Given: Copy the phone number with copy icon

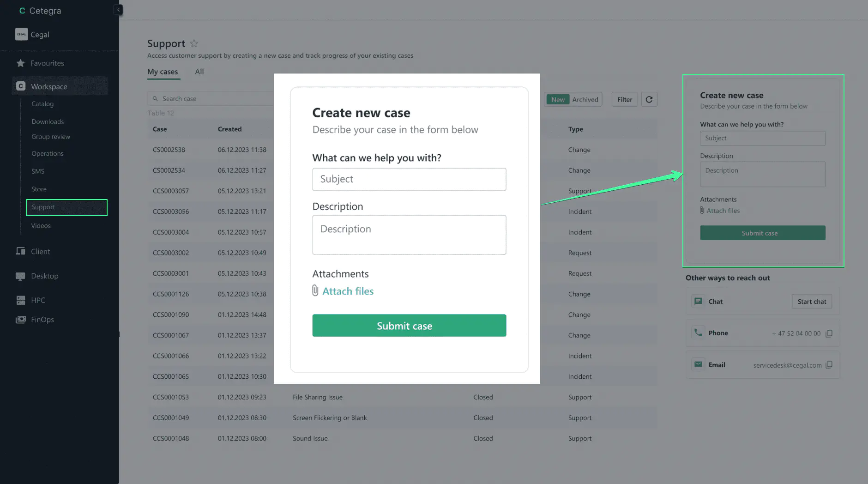Looking at the screenshot, I should [x=829, y=333].
